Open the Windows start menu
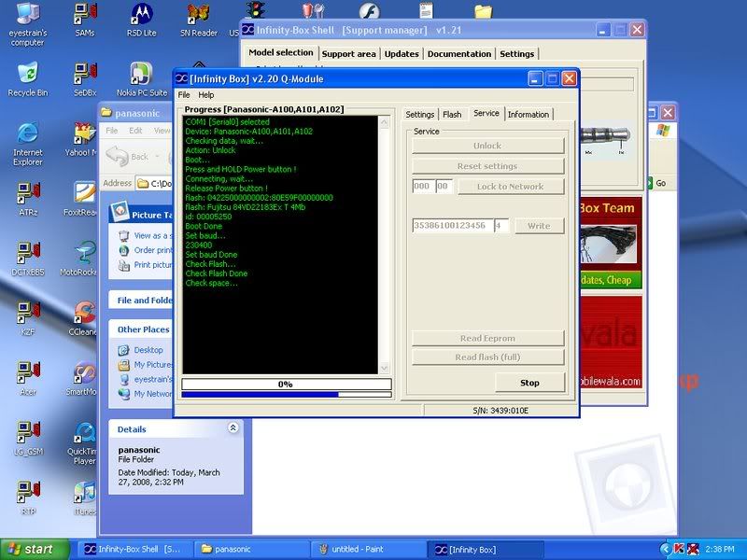The height and width of the screenshot is (560, 747). 35,549
